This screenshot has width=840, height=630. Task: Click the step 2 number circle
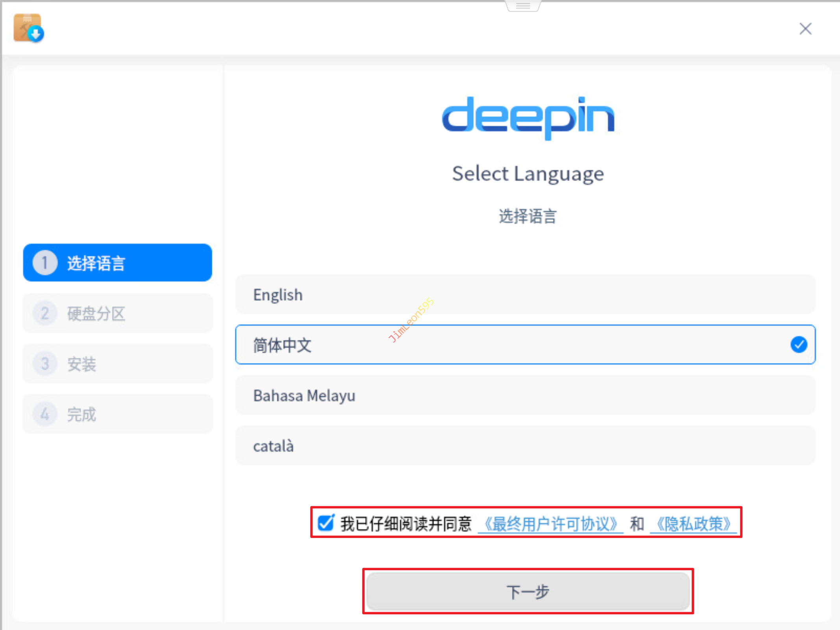pyautogui.click(x=45, y=313)
